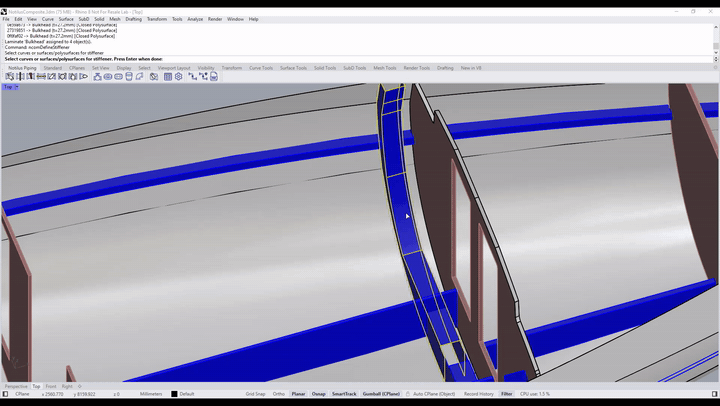Switch to the Display toolbar tab

click(124, 68)
